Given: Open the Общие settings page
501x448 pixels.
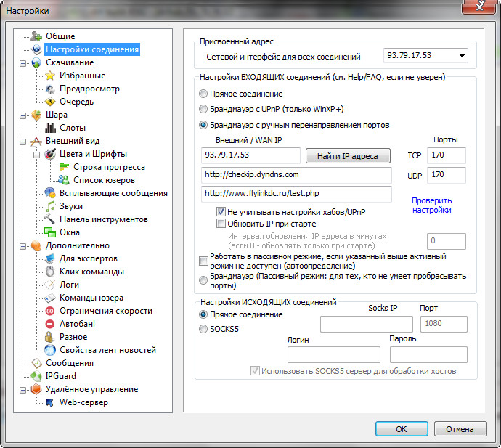Looking at the screenshot, I should [60, 36].
